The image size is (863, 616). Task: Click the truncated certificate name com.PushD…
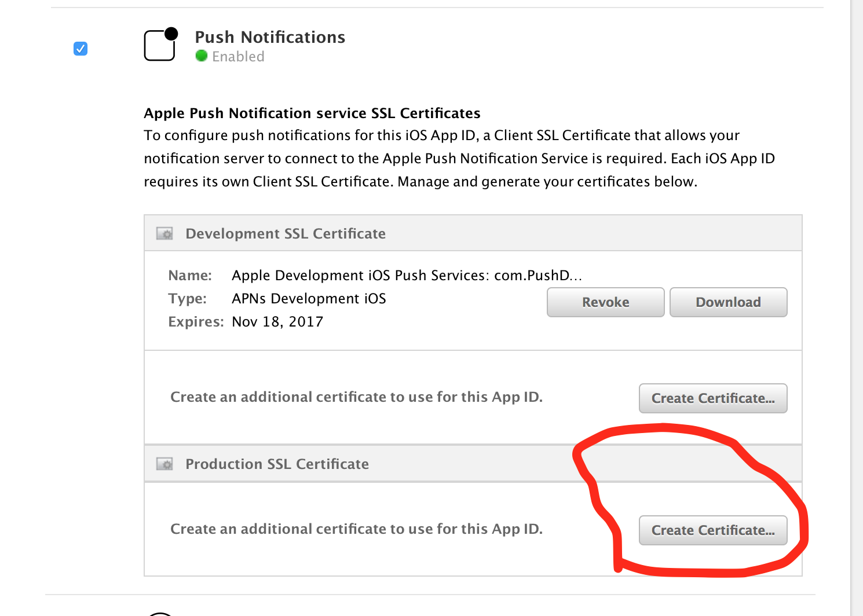(x=407, y=276)
